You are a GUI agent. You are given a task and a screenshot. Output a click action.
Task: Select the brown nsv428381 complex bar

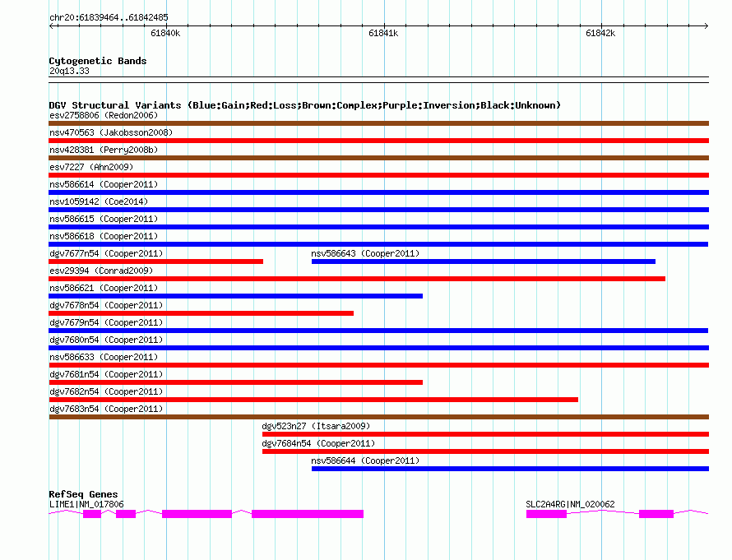[x=378, y=158]
